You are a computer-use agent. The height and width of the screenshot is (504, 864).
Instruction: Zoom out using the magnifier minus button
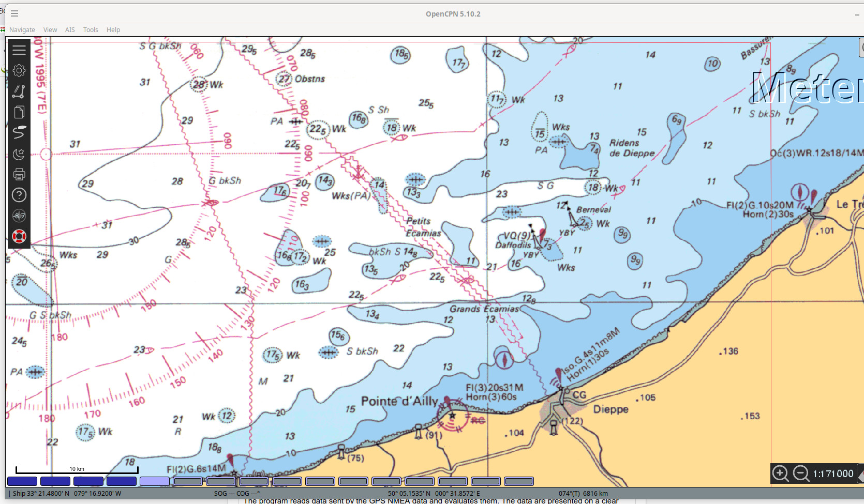pyautogui.click(x=801, y=473)
